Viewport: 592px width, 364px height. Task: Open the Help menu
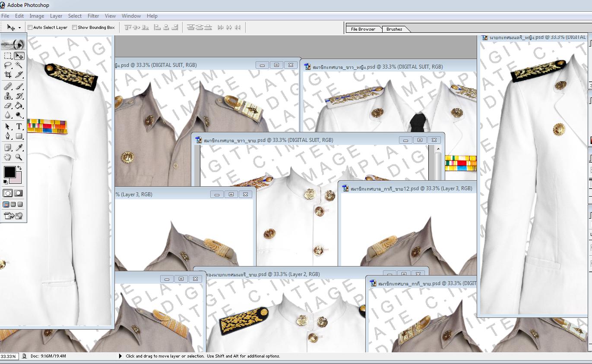(152, 16)
